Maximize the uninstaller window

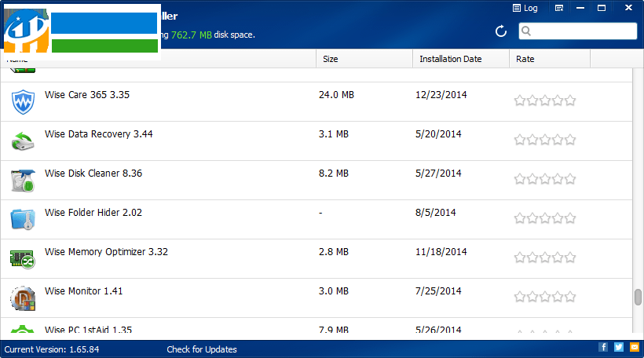(x=602, y=8)
